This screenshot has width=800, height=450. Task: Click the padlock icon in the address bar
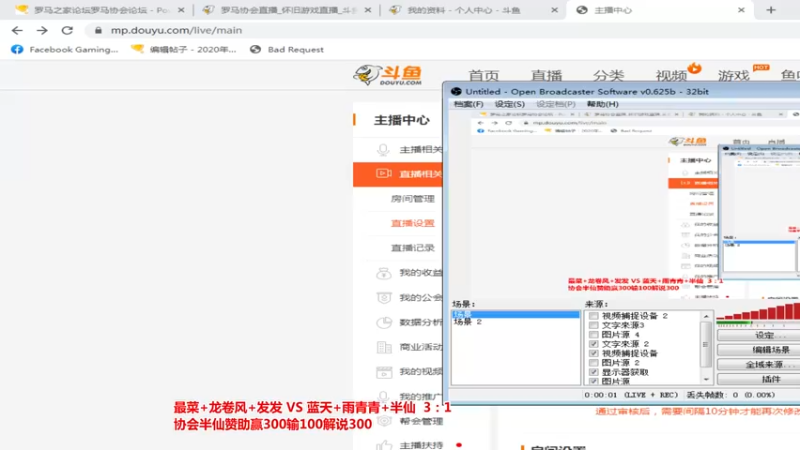[x=98, y=31]
